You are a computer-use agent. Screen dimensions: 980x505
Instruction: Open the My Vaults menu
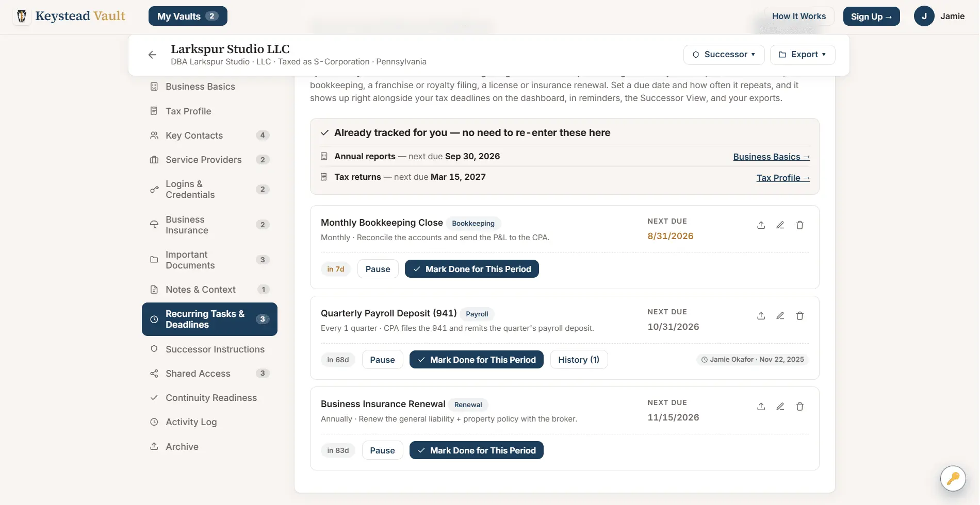point(188,16)
